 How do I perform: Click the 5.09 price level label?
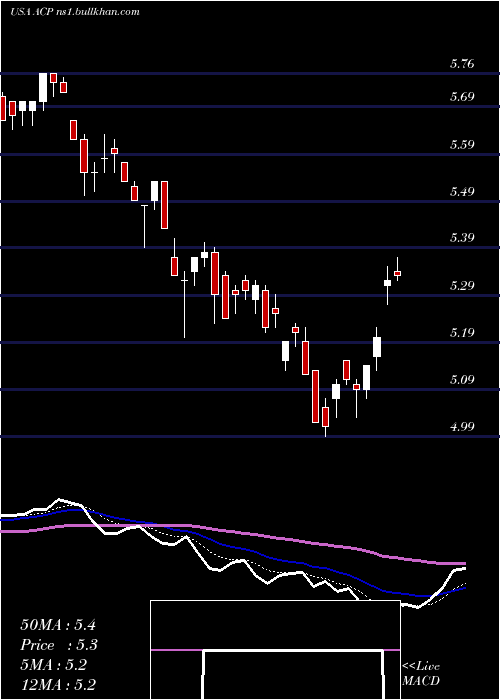point(462,380)
